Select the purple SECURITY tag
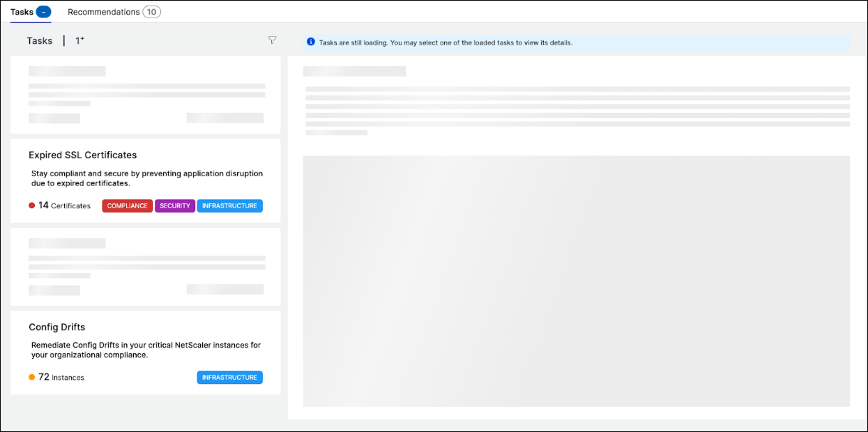868x432 pixels. pos(175,206)
